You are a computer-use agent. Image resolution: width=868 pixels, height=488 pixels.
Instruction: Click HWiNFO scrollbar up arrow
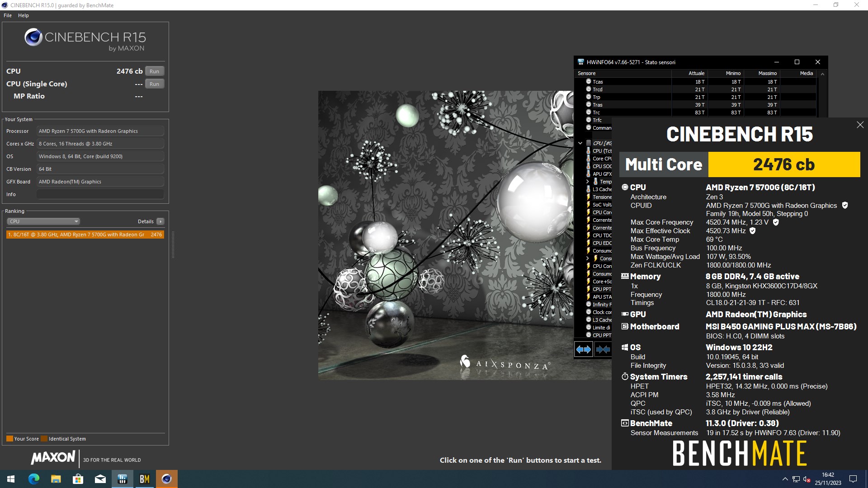(822, 74)
